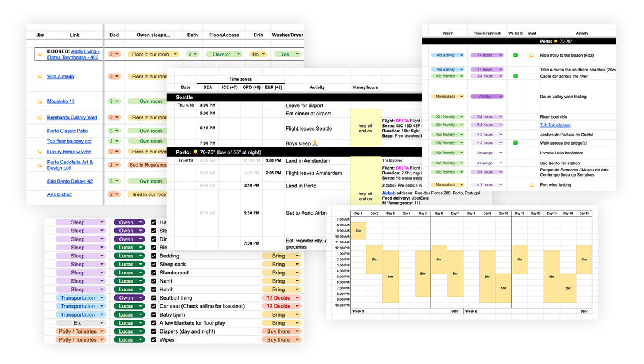Image resolution: width=644 pixels, height=364 pixels.
Task: Open the São Bento Deluxe 42 link
Action: (x=70, y=181)
